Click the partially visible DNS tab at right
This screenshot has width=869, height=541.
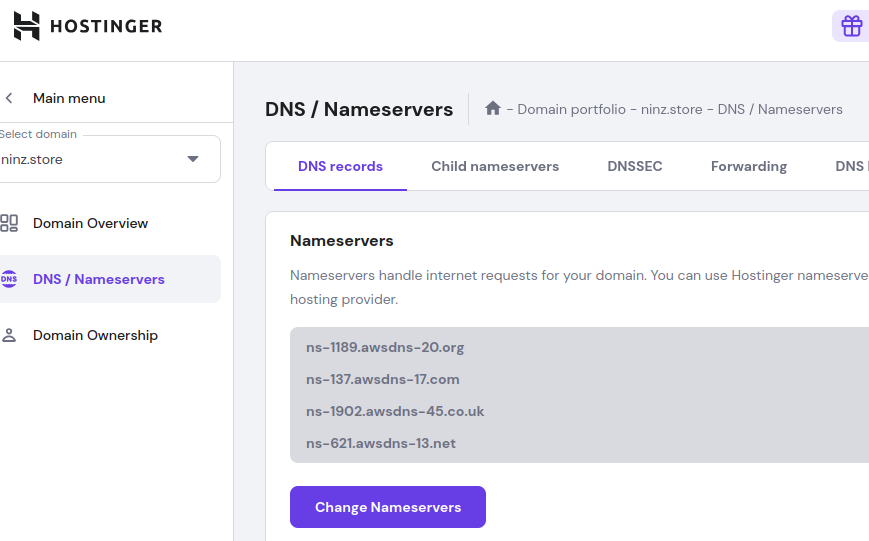click(x=851, y=166)
